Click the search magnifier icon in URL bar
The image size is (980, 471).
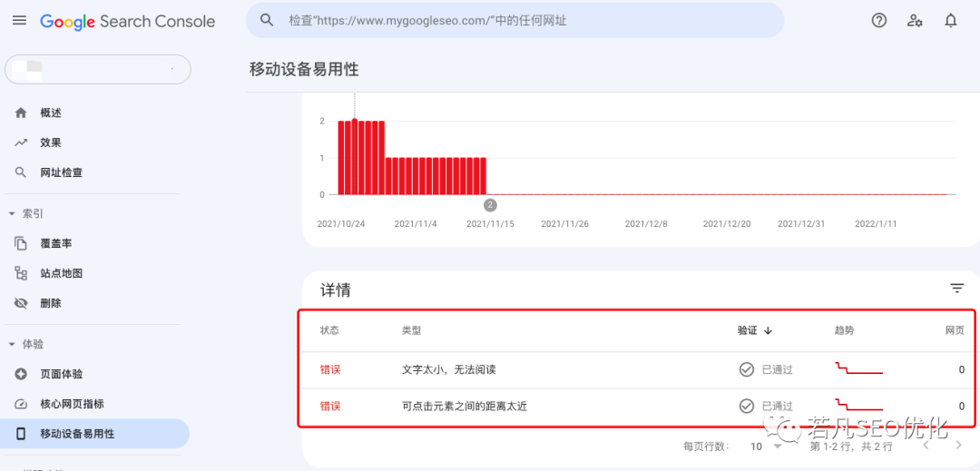(267, 20)
